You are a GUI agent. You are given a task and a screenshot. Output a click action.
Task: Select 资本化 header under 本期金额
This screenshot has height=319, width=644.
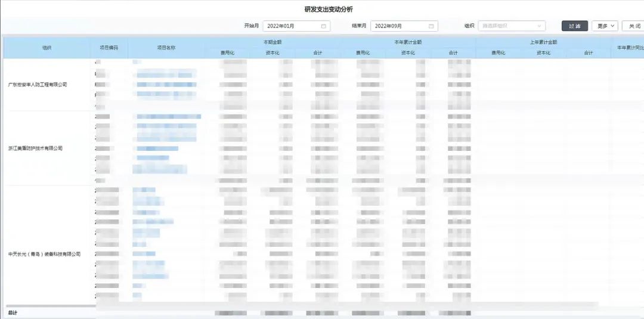[273, 53]
